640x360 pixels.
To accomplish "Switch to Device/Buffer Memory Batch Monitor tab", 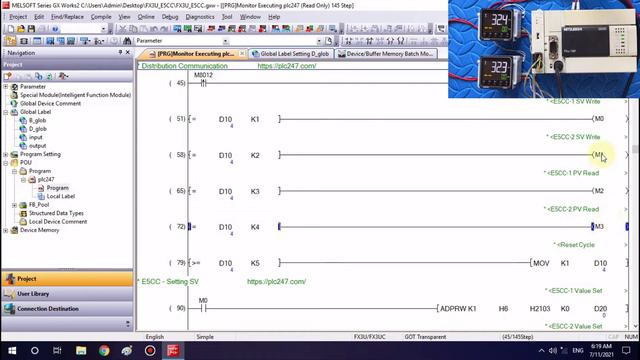I will [386, 53].
